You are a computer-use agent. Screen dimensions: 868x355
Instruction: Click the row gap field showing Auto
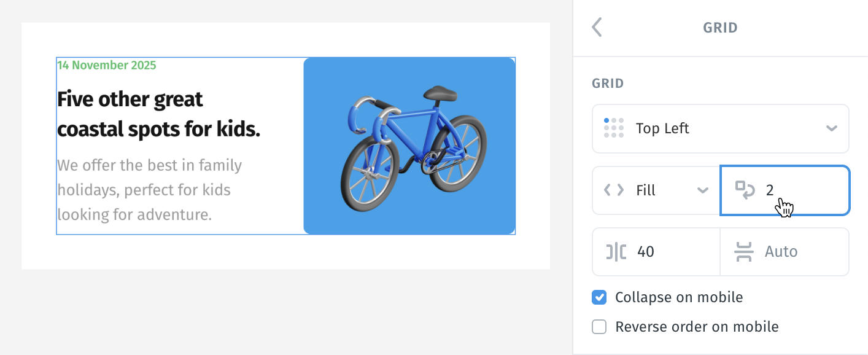coord(785,252)
